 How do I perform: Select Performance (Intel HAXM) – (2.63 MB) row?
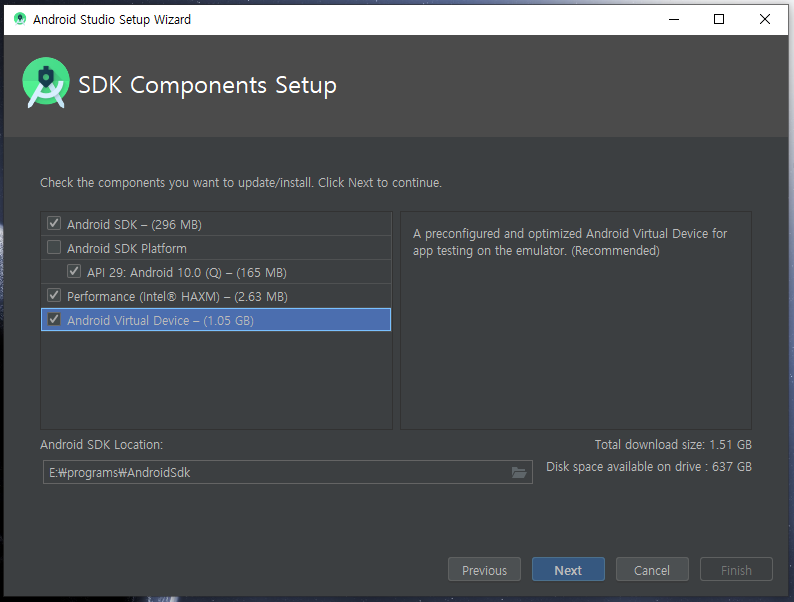pyautogui.click(x=216, y=296)
